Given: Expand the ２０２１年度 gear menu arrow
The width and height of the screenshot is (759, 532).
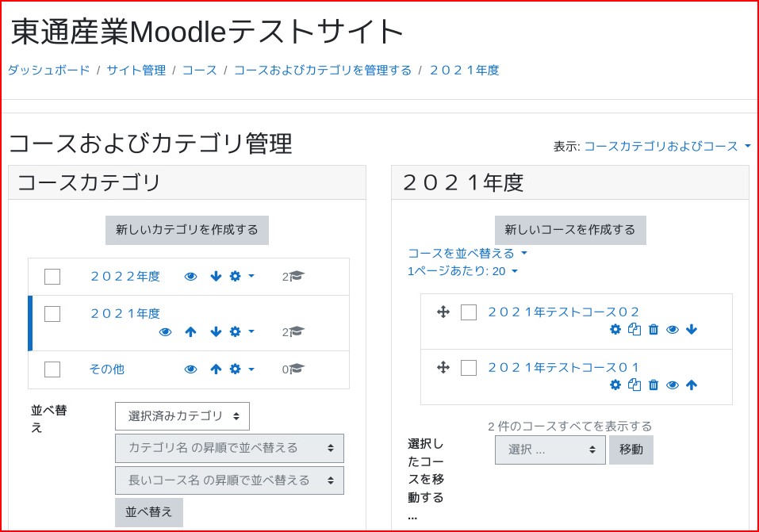Looking at the screenshot, I should (251, 332).
